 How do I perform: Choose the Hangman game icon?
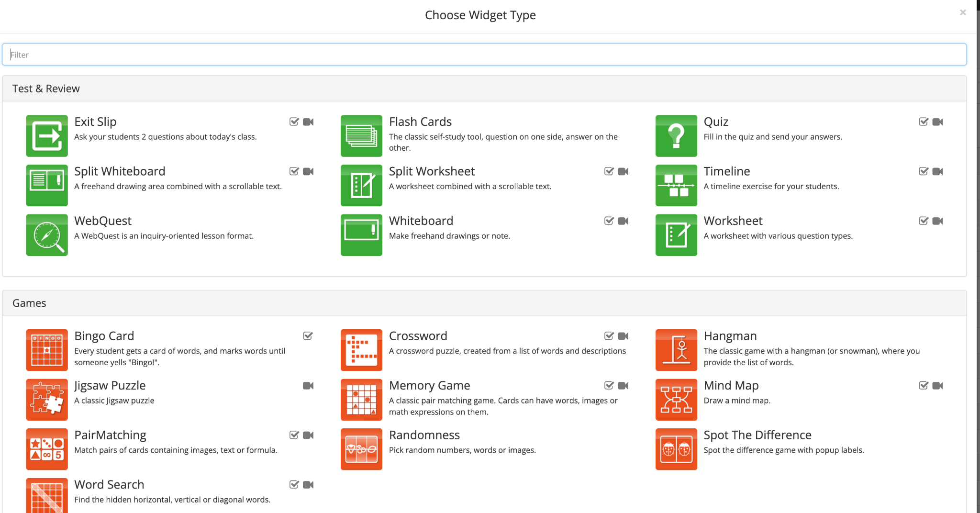[676, 350]
